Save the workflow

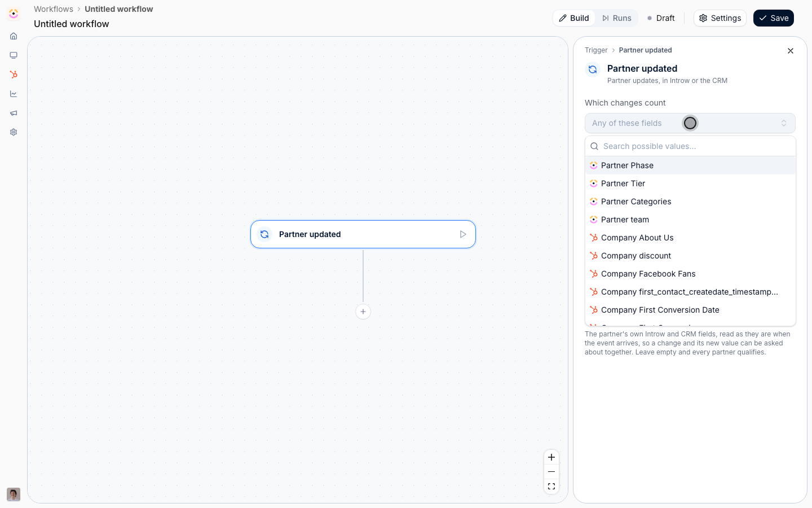774,18
